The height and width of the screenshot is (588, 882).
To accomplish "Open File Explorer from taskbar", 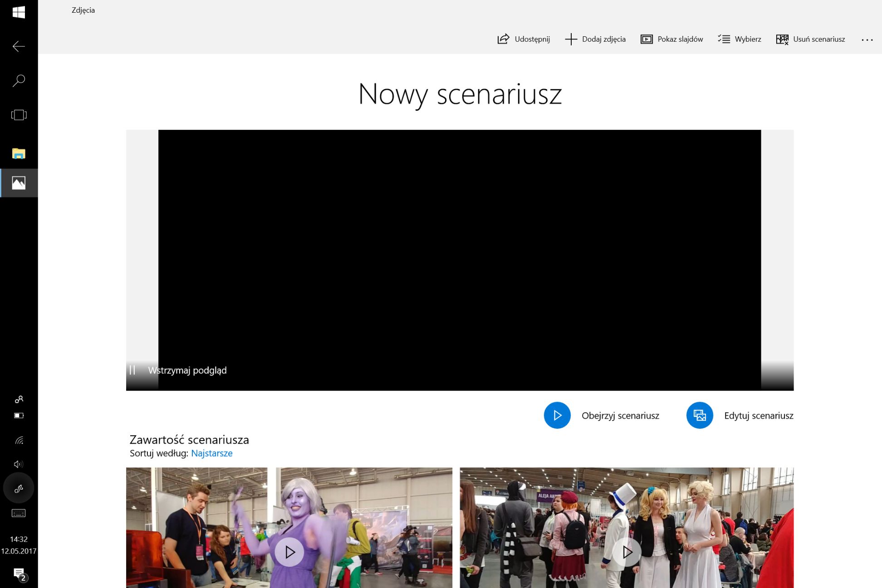I will point(19,153).
